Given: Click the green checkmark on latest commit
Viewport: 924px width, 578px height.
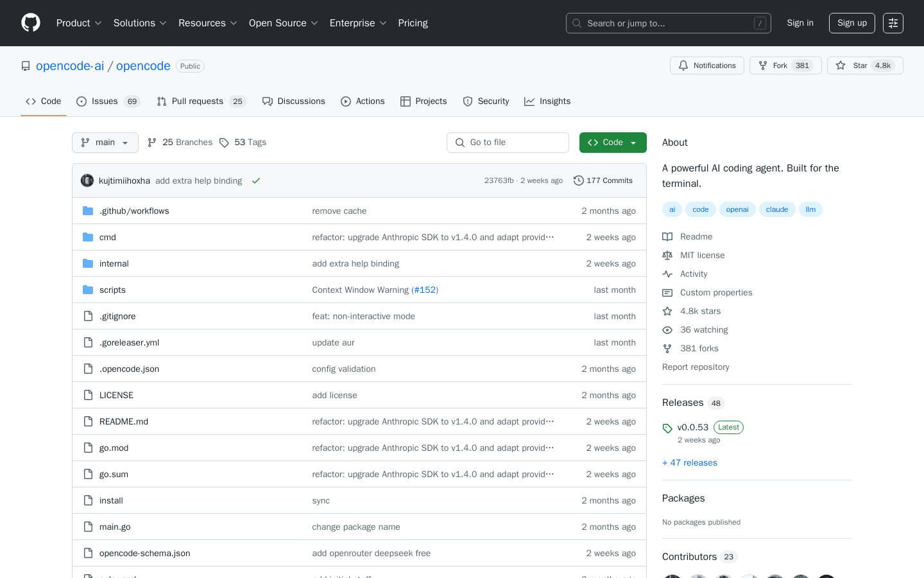Looking at the screenshot, I should [256, 180].
